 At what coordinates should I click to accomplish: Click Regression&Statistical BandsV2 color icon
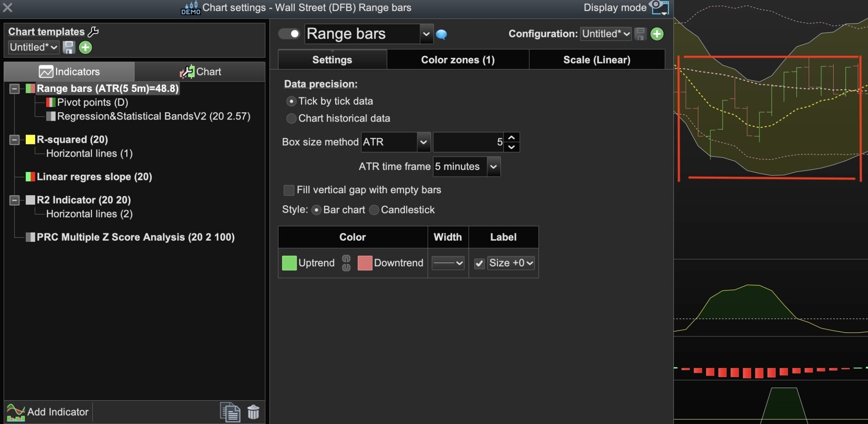[x=51, y=116]
